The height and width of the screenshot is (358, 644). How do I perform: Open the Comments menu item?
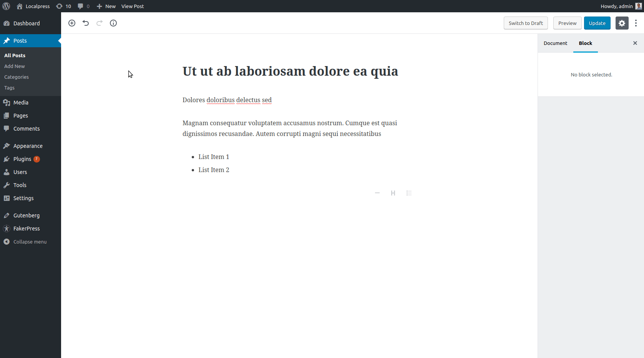(x=30, y=129)
